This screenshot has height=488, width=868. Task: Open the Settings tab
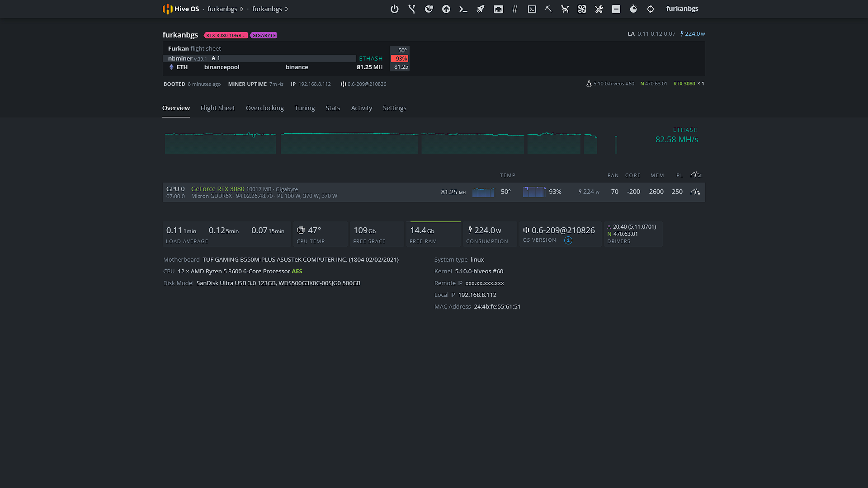coord(395,108)
